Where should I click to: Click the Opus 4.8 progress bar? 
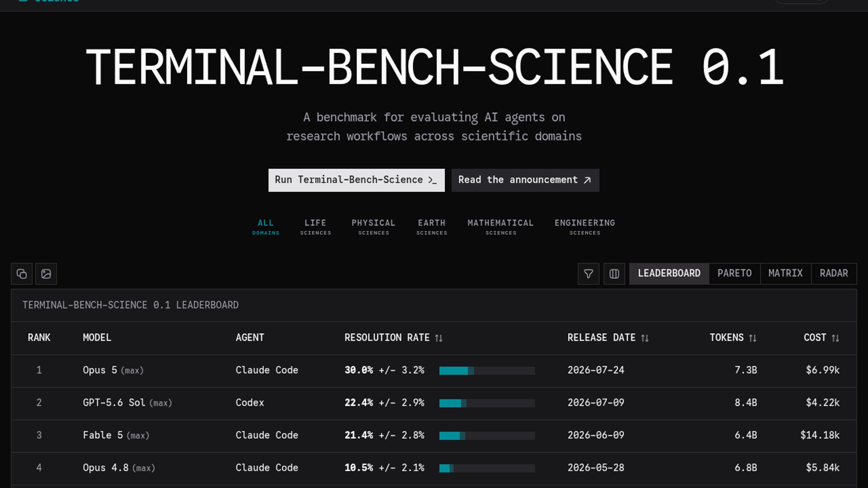coord(487,469)
